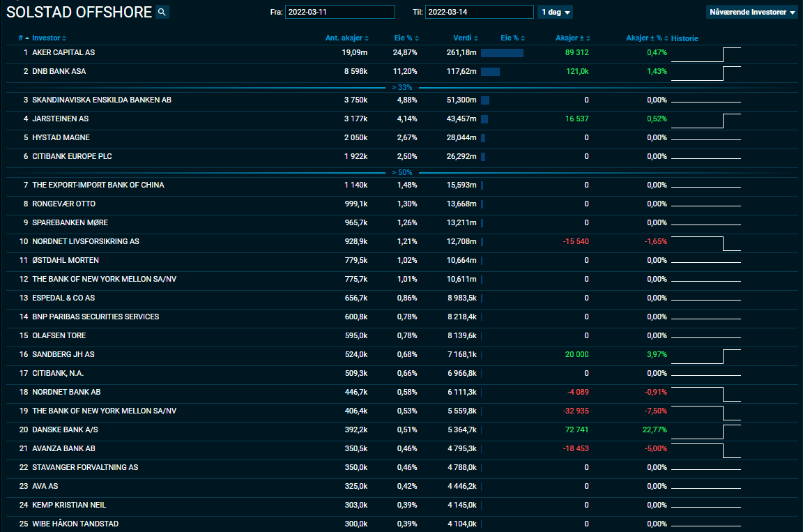This screenshot has width=803, height=532.
Task: Click value 261,18m in Verdi column
Action: 461,52
